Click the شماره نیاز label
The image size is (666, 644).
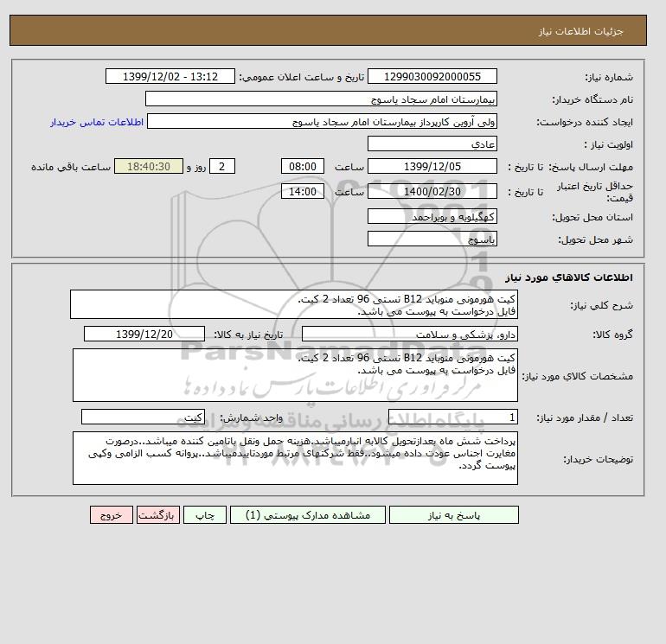(609, 77)
